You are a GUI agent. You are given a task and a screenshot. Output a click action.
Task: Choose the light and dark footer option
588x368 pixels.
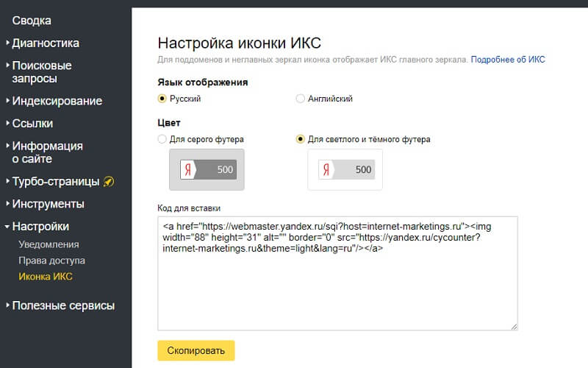[x=300, y=139]
